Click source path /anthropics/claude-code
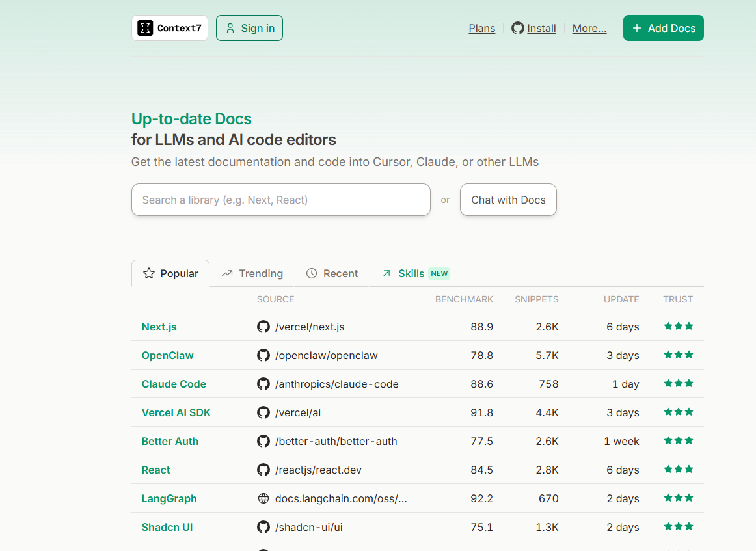This screenshot has width=756, height=551. tap(336, 384)
